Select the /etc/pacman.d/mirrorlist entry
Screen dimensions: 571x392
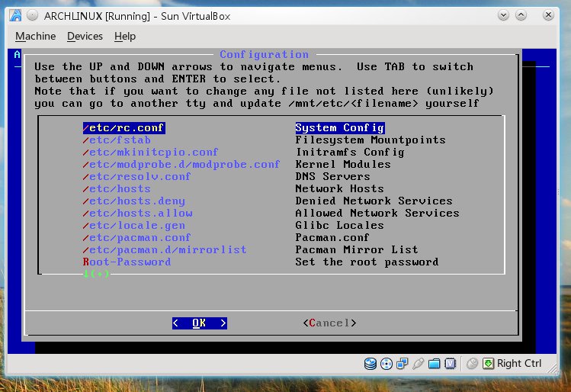click(165, 249)
